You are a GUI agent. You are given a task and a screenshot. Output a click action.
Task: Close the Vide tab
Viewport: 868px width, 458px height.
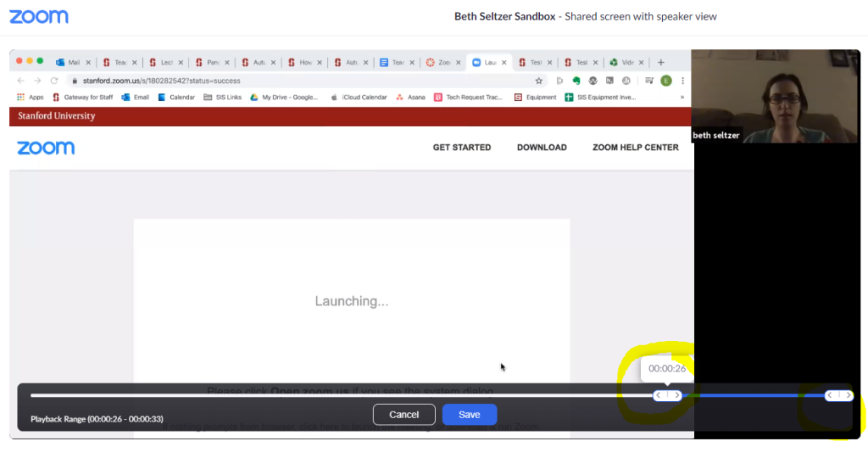[641, 63]
